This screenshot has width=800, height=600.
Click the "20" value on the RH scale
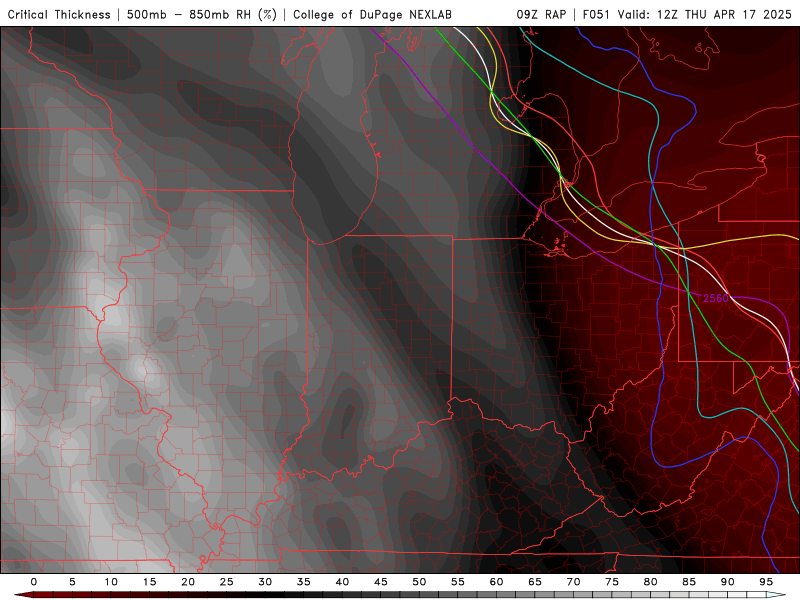[x=188, y=582]
